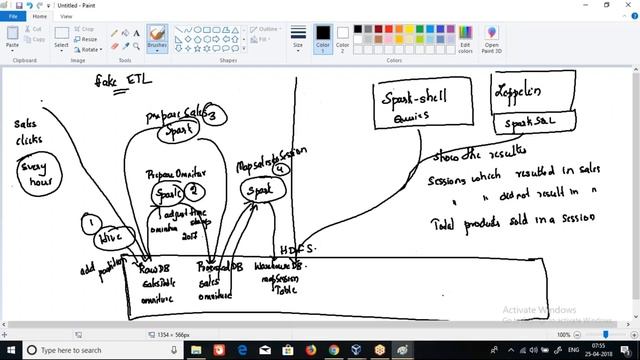Pick the Line shape
The width and height of the screenshot is (640, 360).
click(178, 30)
